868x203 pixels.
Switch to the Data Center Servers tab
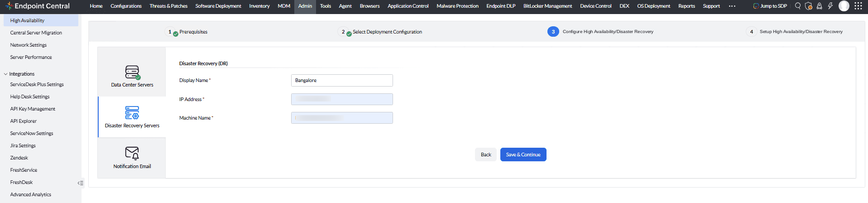(x=132, y=72)
